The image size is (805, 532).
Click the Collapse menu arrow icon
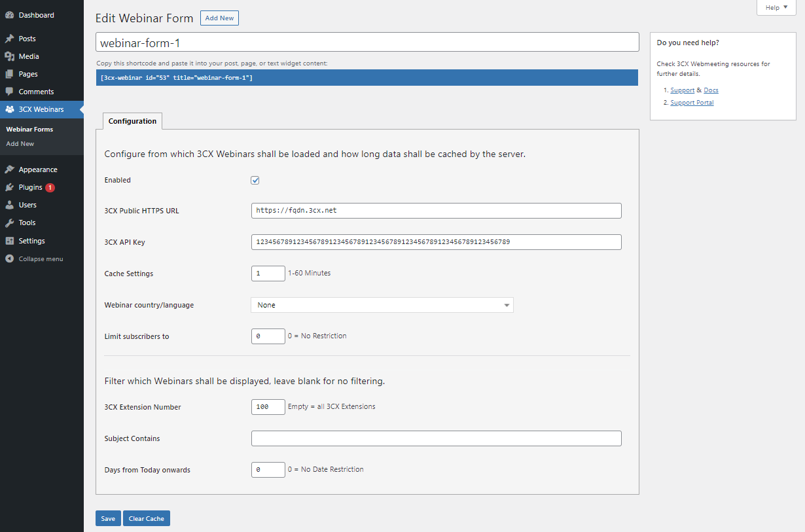tap(9, 258)
